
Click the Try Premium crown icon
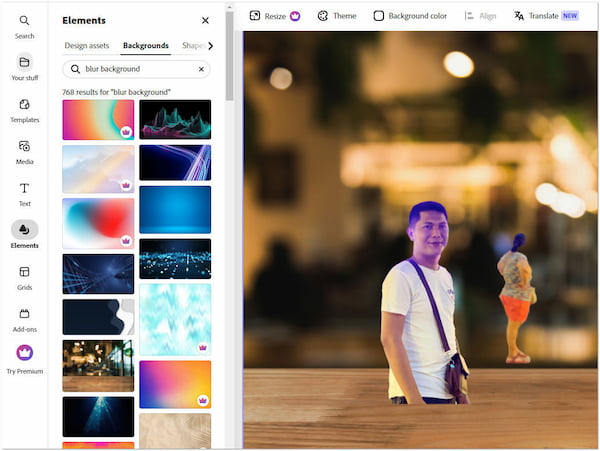point(24,353)
